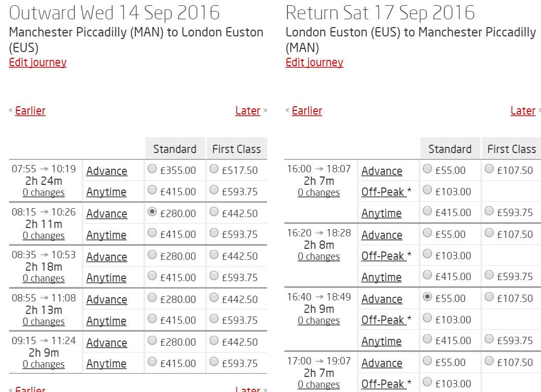Pick £107.50 First Class Advance on 16:40 return

(489, 297)
